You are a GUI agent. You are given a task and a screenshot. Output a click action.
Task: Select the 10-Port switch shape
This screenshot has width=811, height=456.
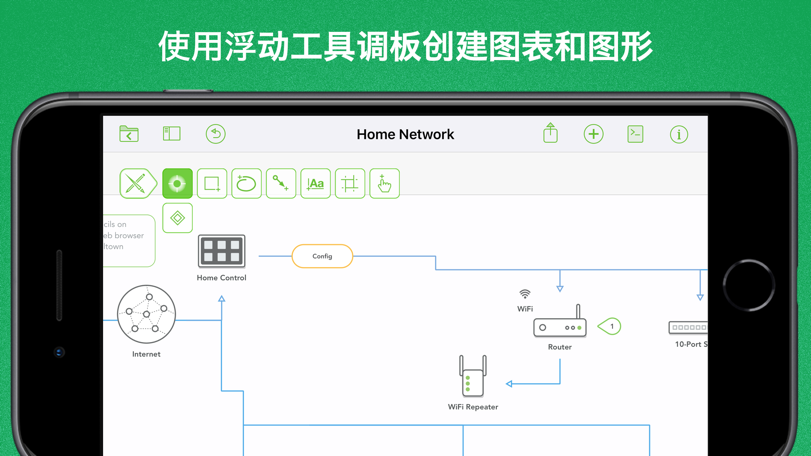[688, 327]
